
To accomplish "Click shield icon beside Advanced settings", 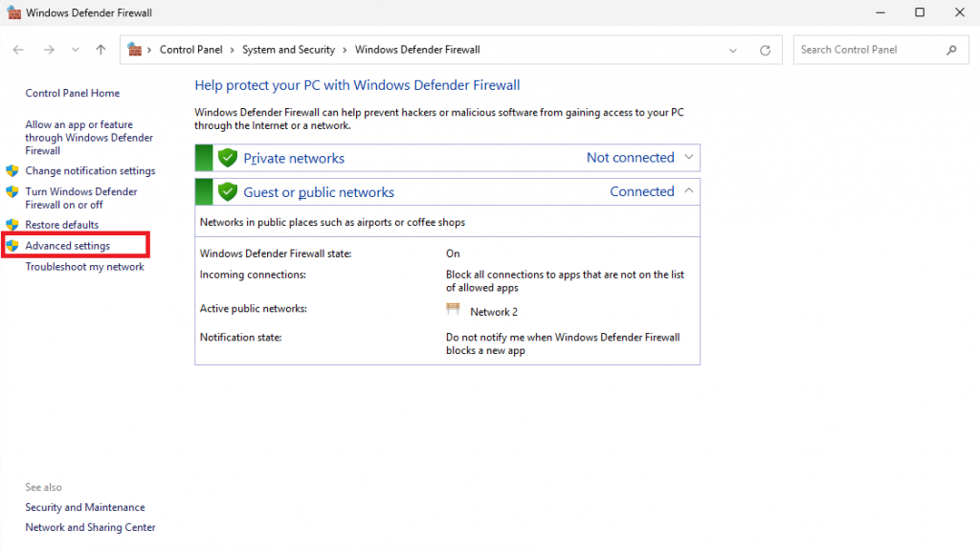I will 11,246.
